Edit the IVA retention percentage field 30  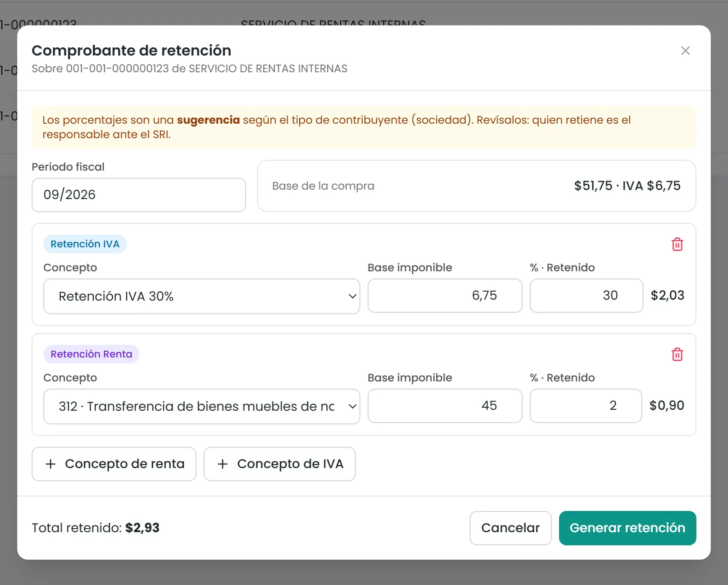[586, 296]
